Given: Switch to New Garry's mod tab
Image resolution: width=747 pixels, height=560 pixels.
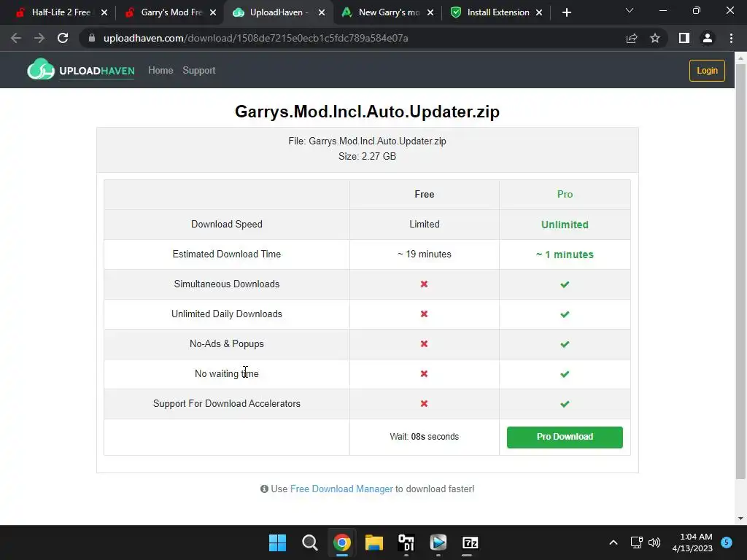Looking at the screenshot, I should 388,13.
